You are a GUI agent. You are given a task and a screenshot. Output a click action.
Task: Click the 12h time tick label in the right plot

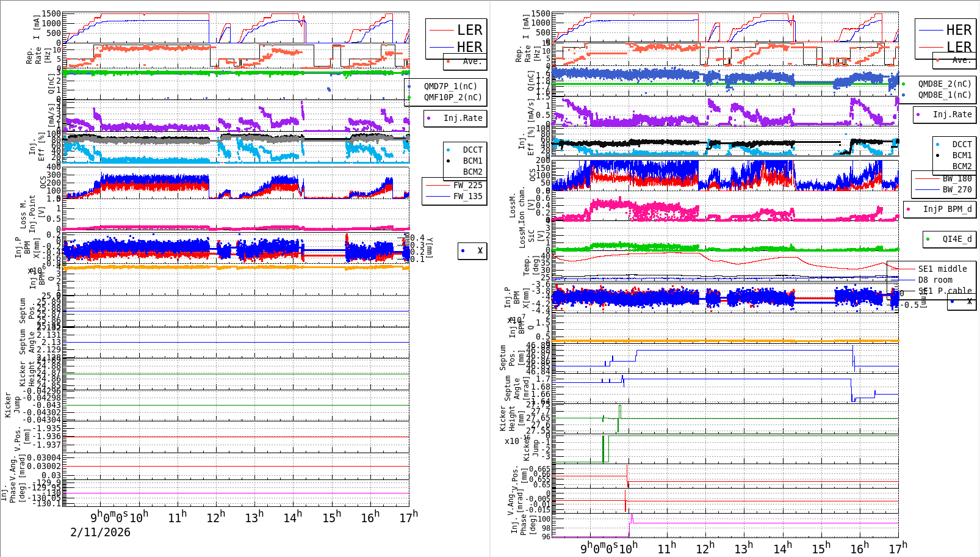point(705,548)
